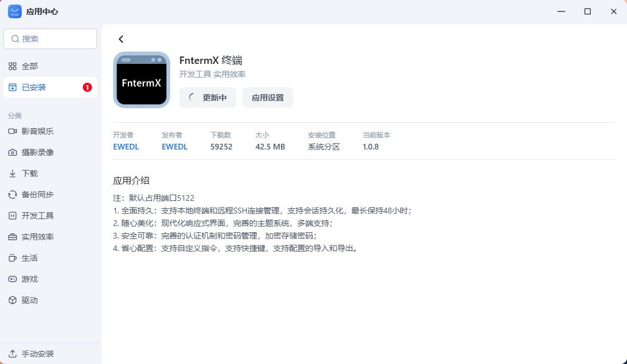
Task: Click the download count 59252
Action: (221, 147)
